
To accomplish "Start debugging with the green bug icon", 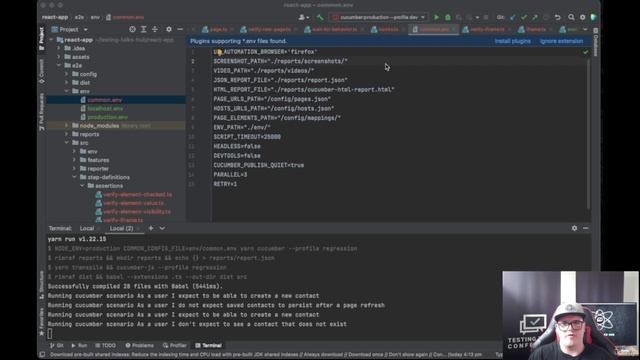I will (448, 18).
